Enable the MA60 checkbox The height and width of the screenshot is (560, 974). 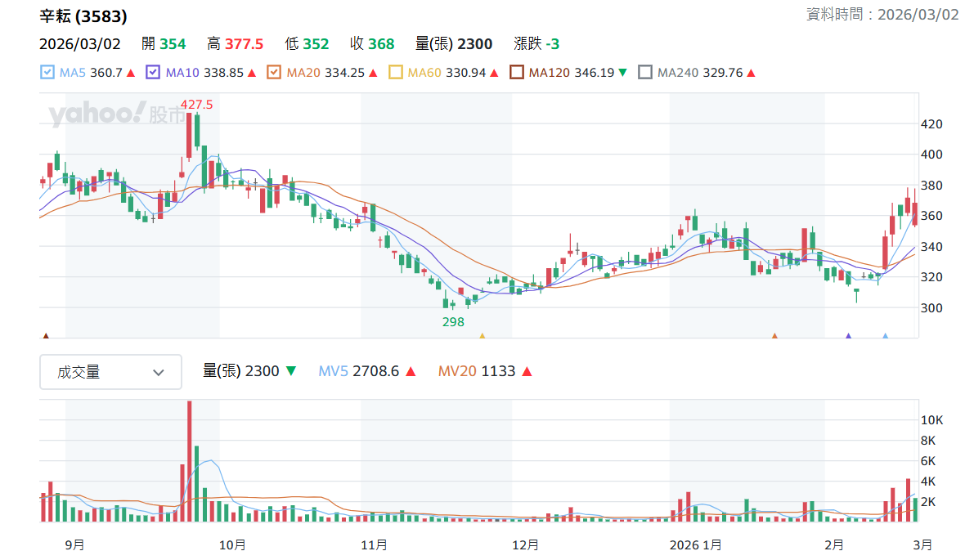(x=395, y=73)
